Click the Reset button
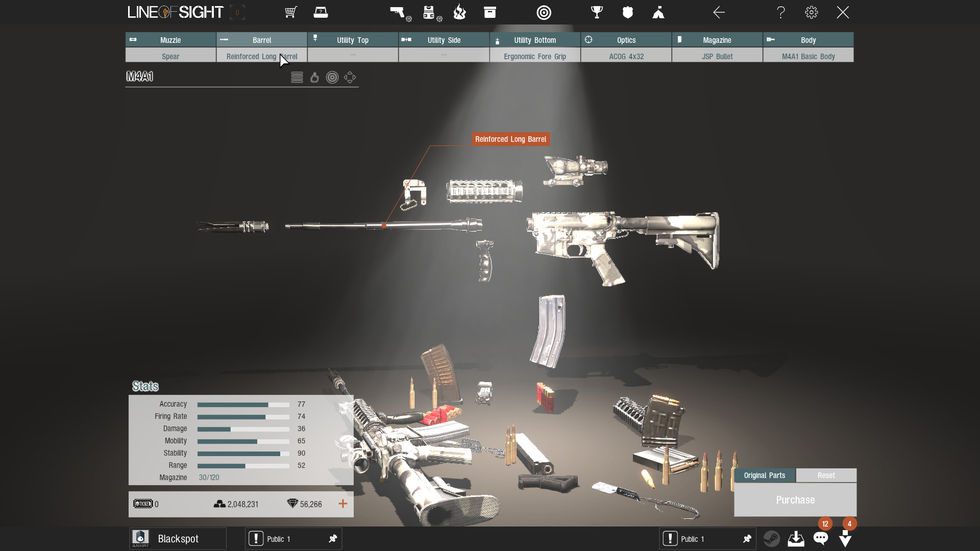Viewport: 980px width, 551px height. (826, 475)
